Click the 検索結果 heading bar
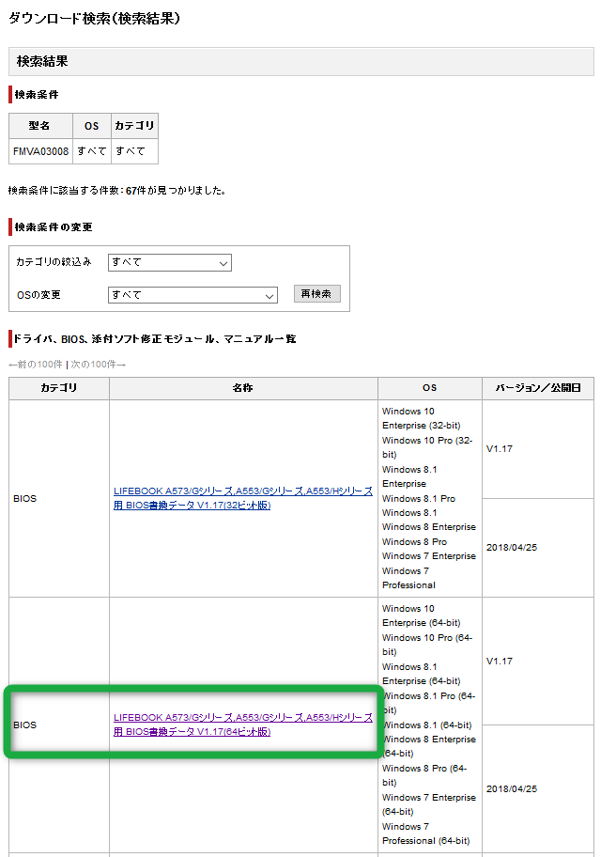 (x=300, y=61)
